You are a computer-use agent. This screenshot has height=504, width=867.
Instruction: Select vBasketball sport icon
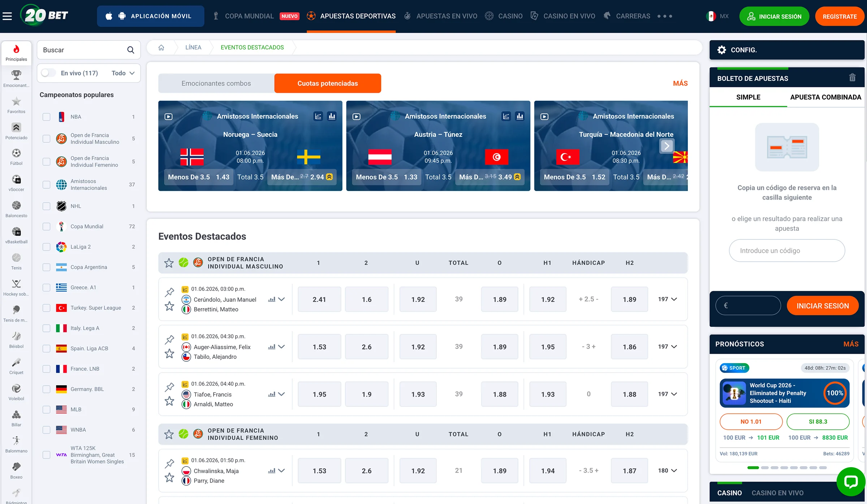pos(16,235)
